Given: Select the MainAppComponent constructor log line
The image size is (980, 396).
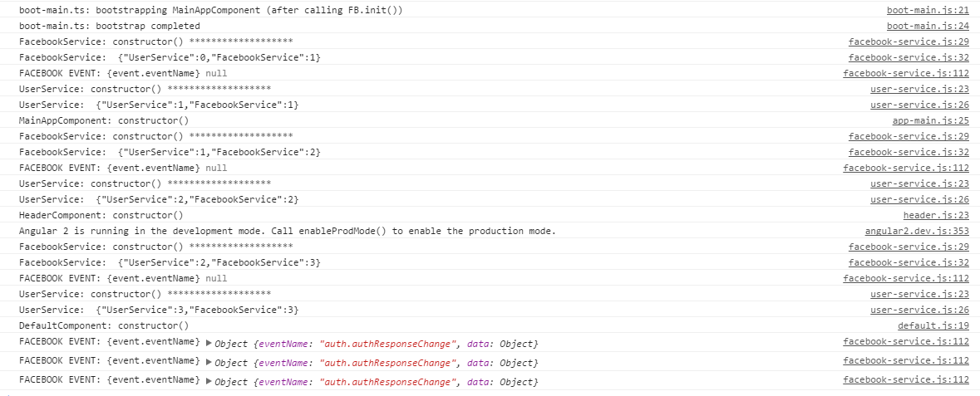Looking at the screenshot, I should [x=104, y=120].
